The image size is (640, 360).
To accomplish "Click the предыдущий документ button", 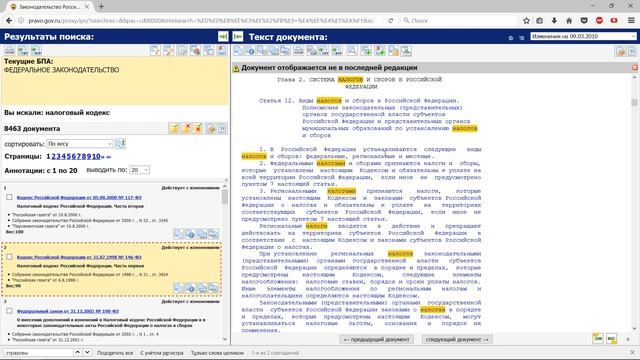I will click(x=376, y=339).
